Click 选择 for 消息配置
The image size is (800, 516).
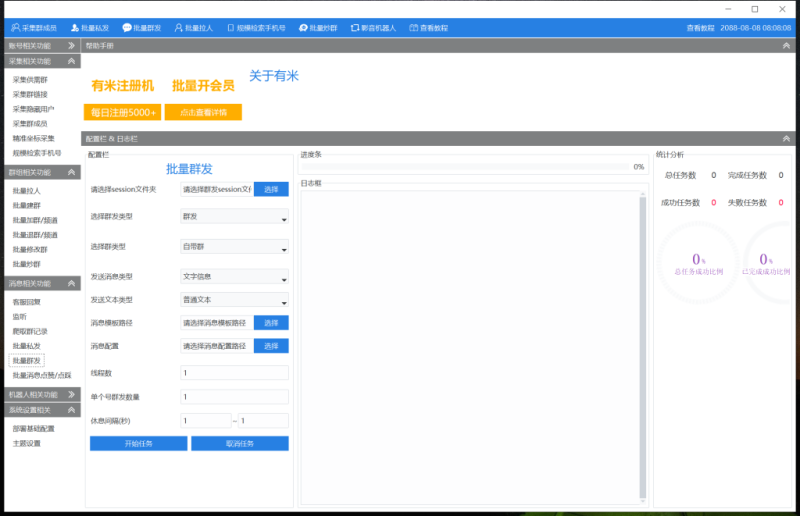[271, 346]
